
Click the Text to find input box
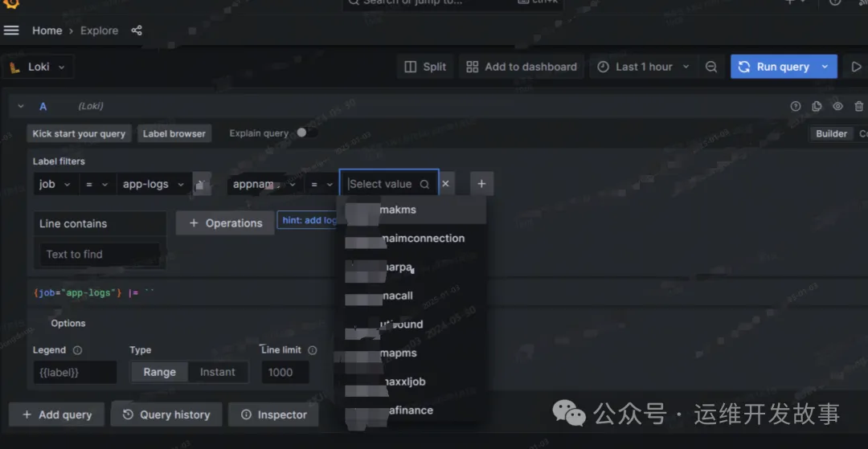tap(98, 255)
